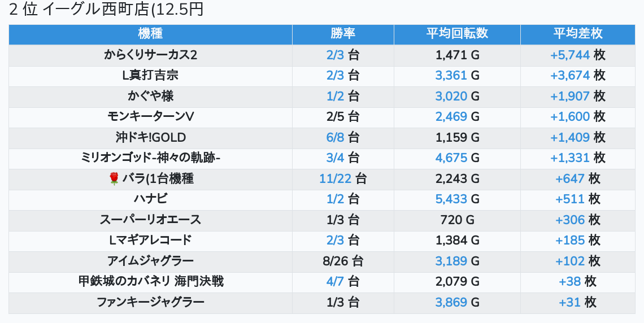Select 甲鉄城のカバネリ 海門決戦 row name

tap(151, 282)
